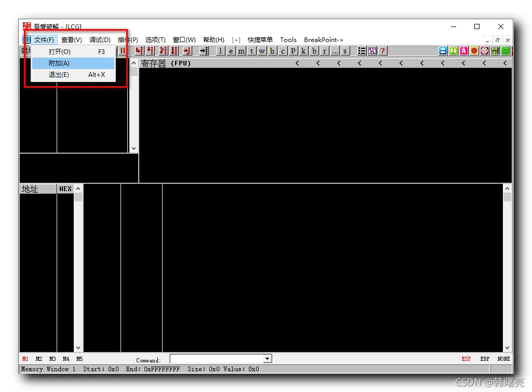Click the green window layout icon
The width and height of the screenshot is (532, 392).
[505, 51]
